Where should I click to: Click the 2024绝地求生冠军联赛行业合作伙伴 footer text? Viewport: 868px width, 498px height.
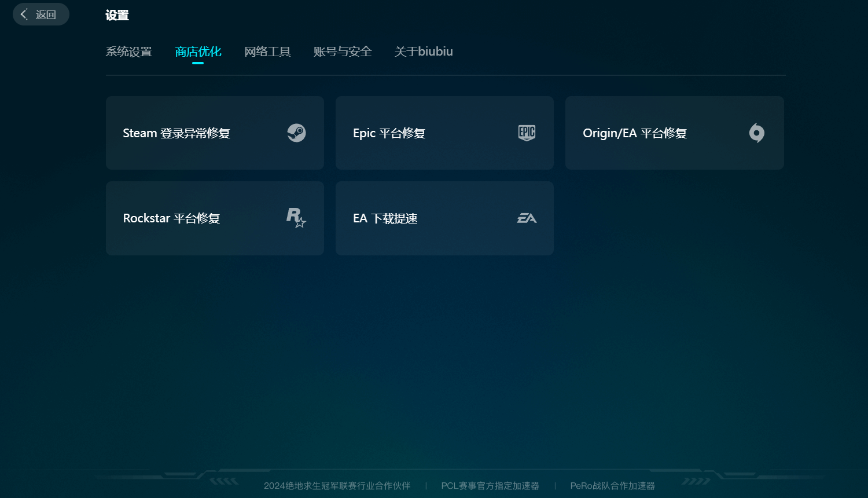coord(337,486)
